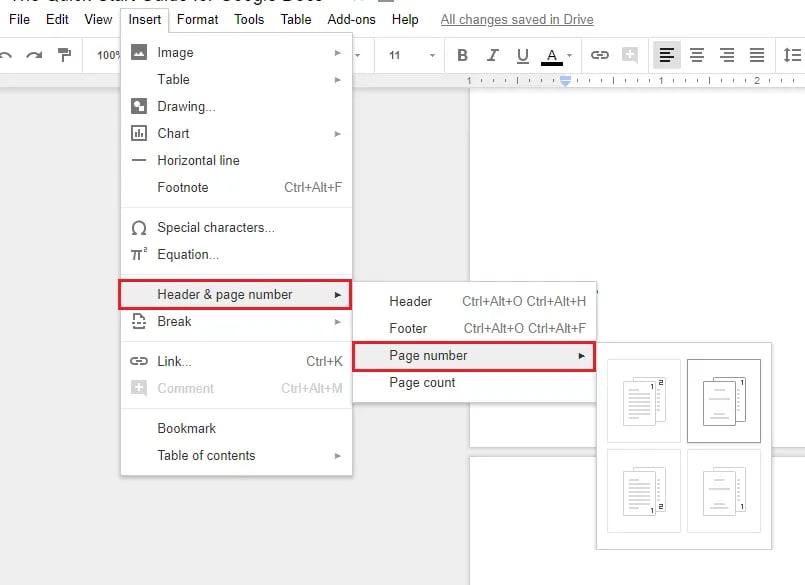Apply justified alignment from the toolbar
Viewport: 805px width, 585px height.
coord(756,55)
